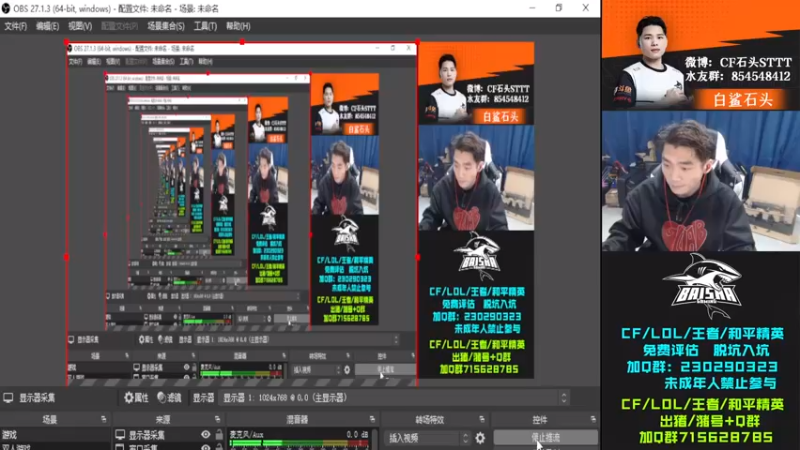Viewport: 800px width, 450px height.
Task: Open the 工具(T) menu
Action: tap(205, 26)
